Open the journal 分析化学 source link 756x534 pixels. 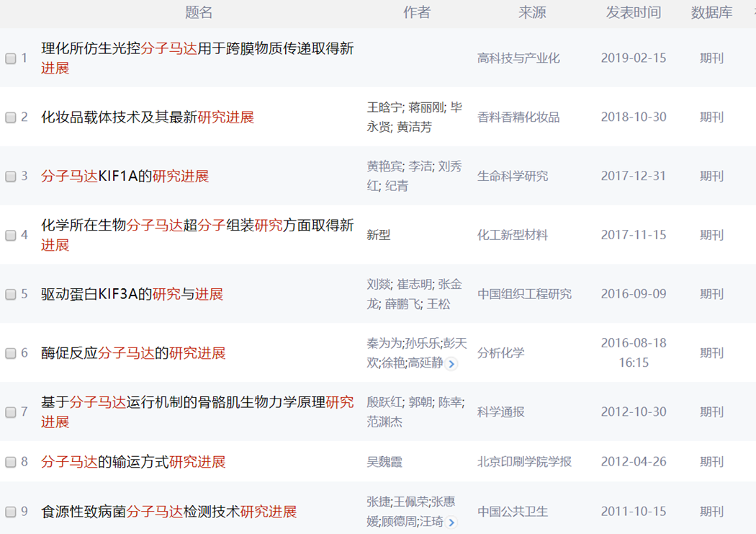tap(500, 353)
